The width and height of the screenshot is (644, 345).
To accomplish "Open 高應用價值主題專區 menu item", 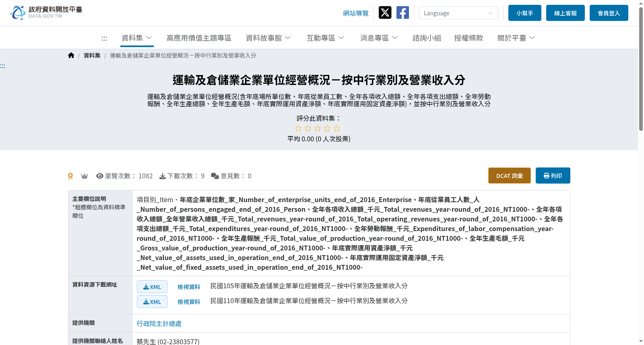I will coord(199,38).
